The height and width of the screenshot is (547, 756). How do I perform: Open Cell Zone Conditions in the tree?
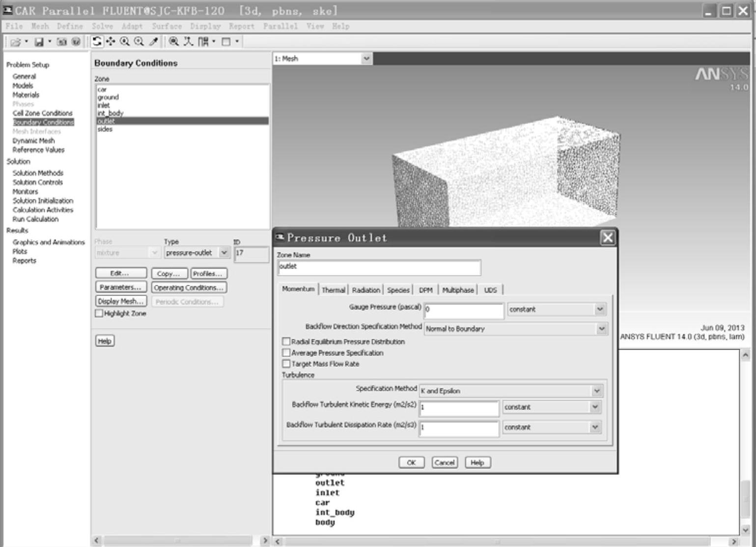pos(42,113)
